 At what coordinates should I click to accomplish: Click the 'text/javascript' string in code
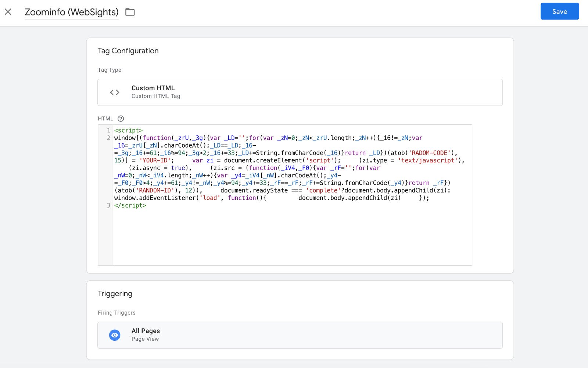pos(428,160)
